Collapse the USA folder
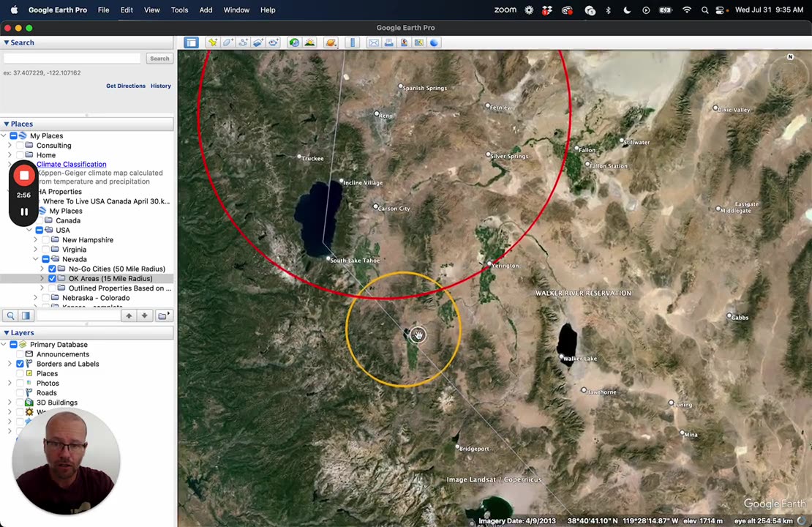 coord(29,230)
